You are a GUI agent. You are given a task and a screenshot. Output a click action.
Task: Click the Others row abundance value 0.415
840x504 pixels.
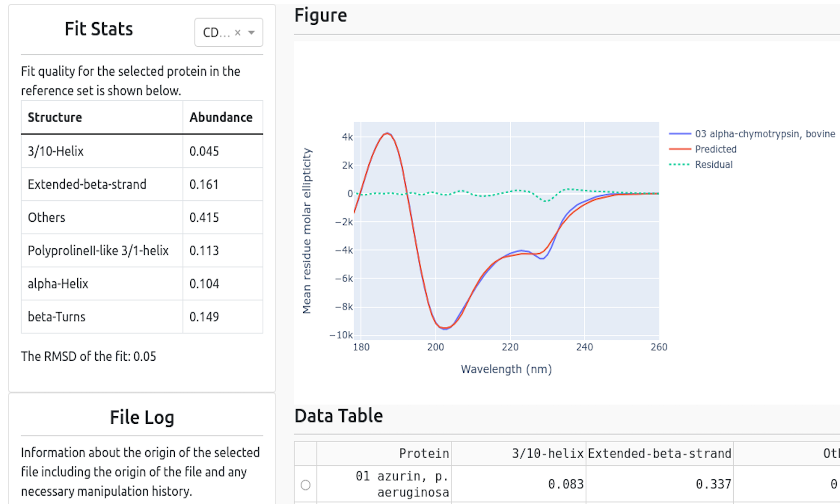coord(204,218)
